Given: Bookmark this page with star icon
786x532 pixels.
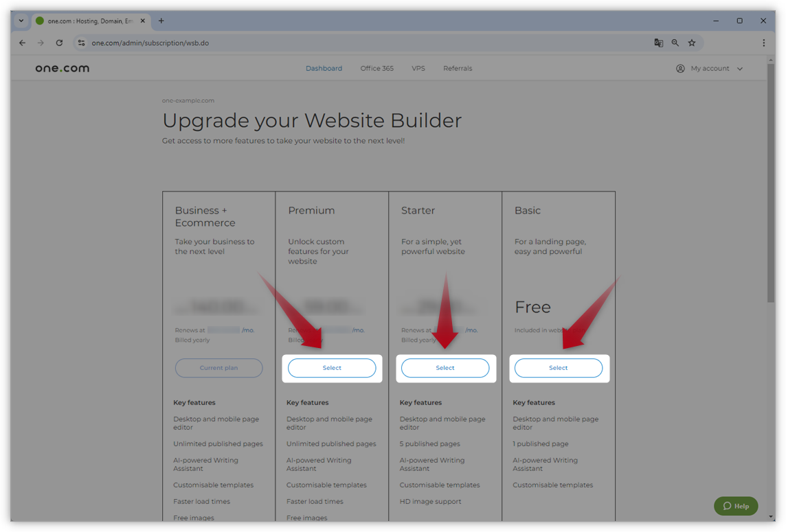Looking at the screenshot, I should [692, 43].
